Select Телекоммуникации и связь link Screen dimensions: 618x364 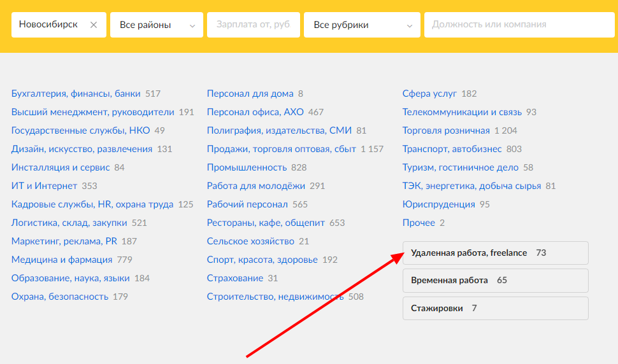462,112
